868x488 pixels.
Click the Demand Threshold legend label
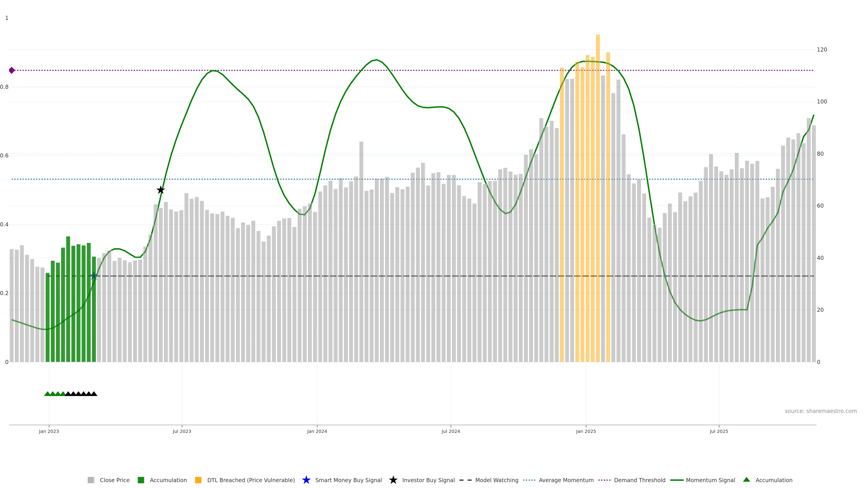(639, 480)
